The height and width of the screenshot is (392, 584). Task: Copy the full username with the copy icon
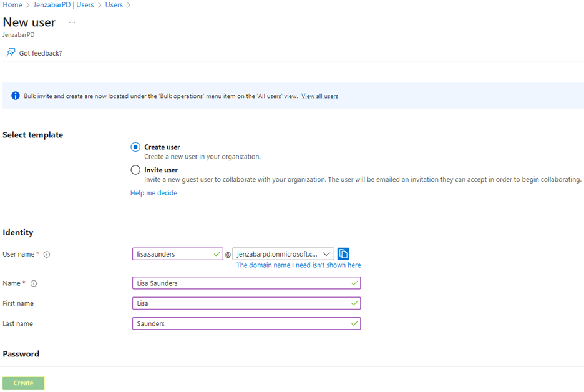click(343, 253)
